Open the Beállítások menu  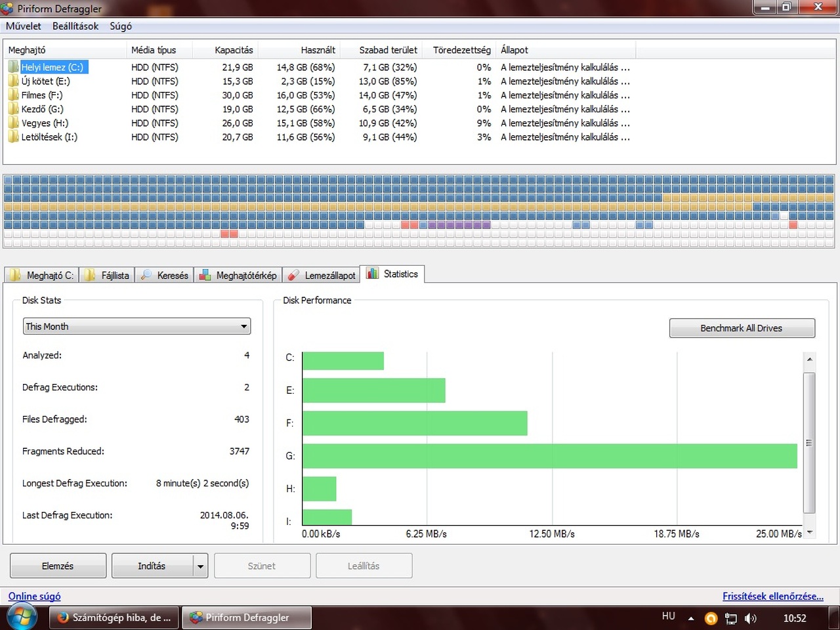tap(75, 26)
